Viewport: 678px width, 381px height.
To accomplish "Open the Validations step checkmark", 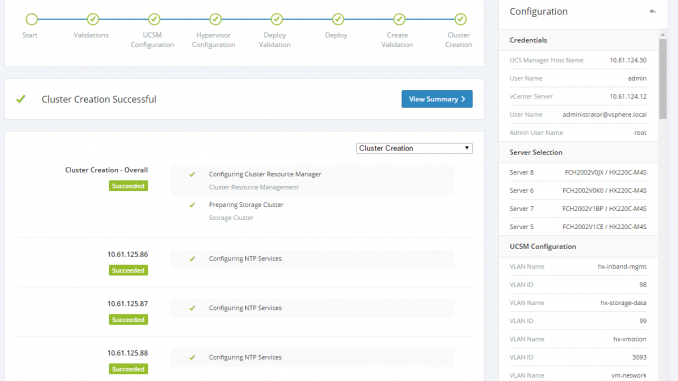I will click(x=93, y=19).
